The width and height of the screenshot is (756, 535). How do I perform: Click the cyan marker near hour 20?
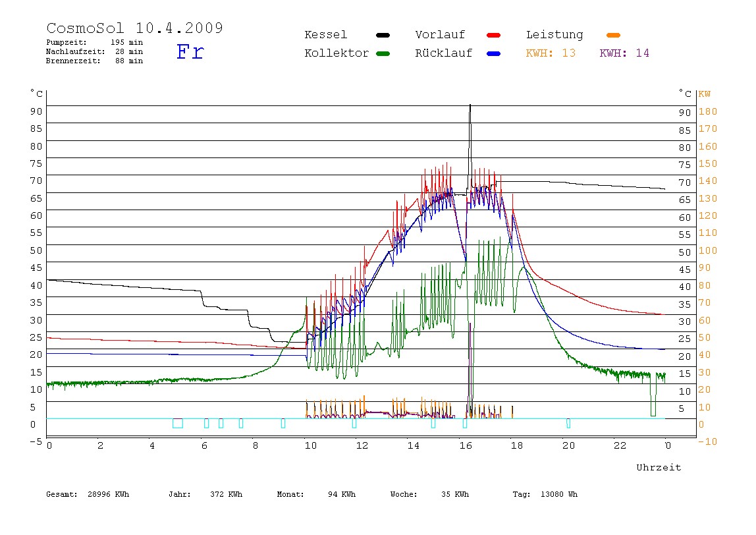coord(568,423)
